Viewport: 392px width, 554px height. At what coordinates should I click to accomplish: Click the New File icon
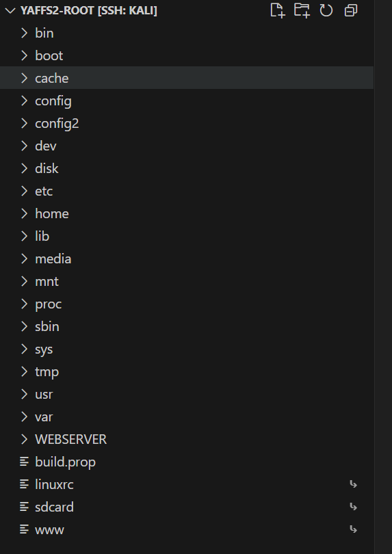point(278,10)
